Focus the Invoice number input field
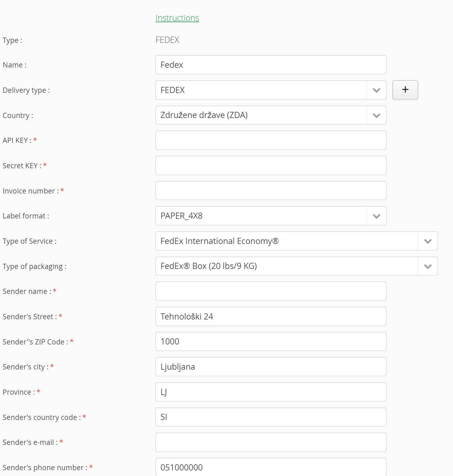The image size is (453, 476). [x=271, y=191]
